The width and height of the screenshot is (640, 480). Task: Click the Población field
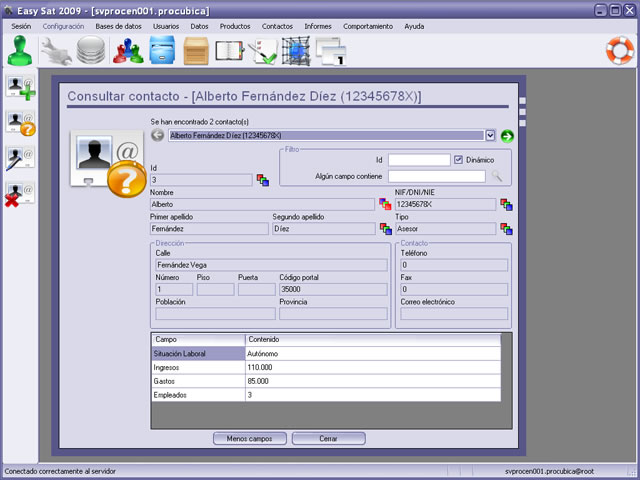coord(216,314)
